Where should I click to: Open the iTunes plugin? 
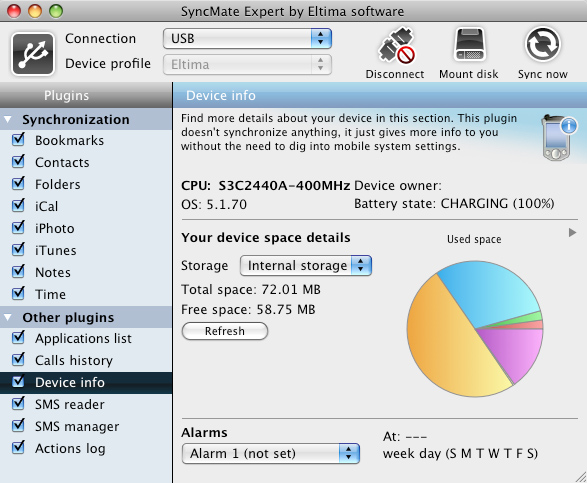(x=86, y=250)
